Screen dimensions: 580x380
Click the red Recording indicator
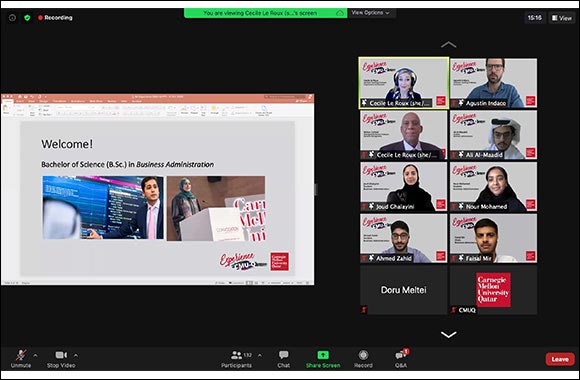point(55,18)
